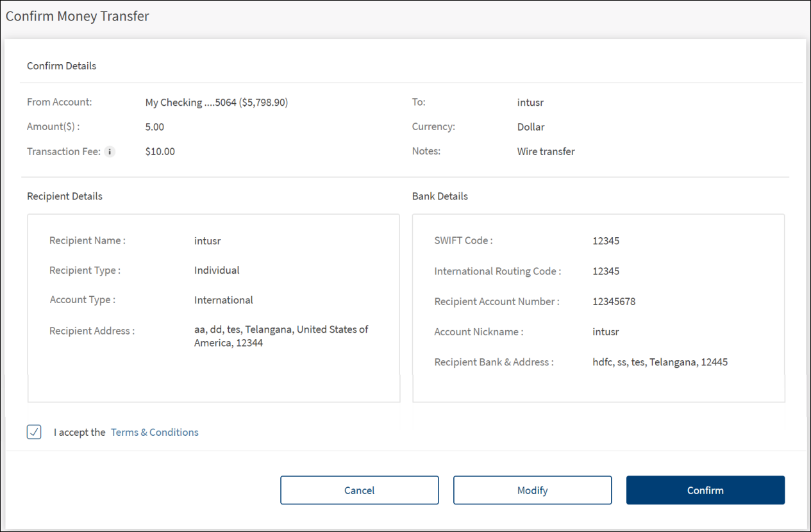
Task: Confirm the money transfer
Action: click(x=705, y=490)
